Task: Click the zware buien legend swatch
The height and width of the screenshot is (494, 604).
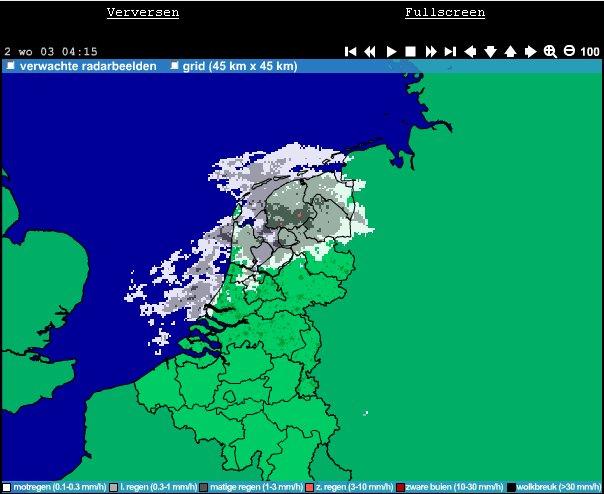Action: 400,487
